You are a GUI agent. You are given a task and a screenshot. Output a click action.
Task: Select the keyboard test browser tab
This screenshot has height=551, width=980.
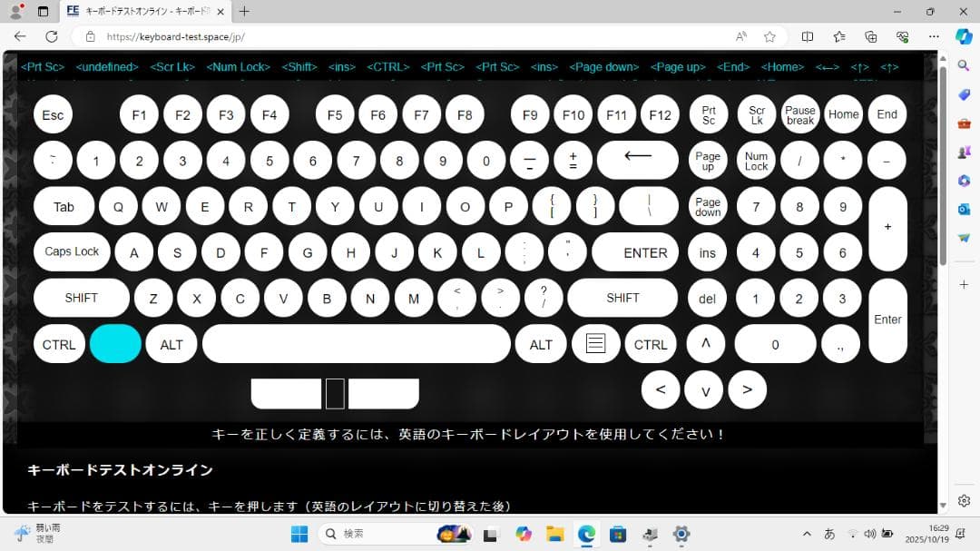click(x=145, y=12)
